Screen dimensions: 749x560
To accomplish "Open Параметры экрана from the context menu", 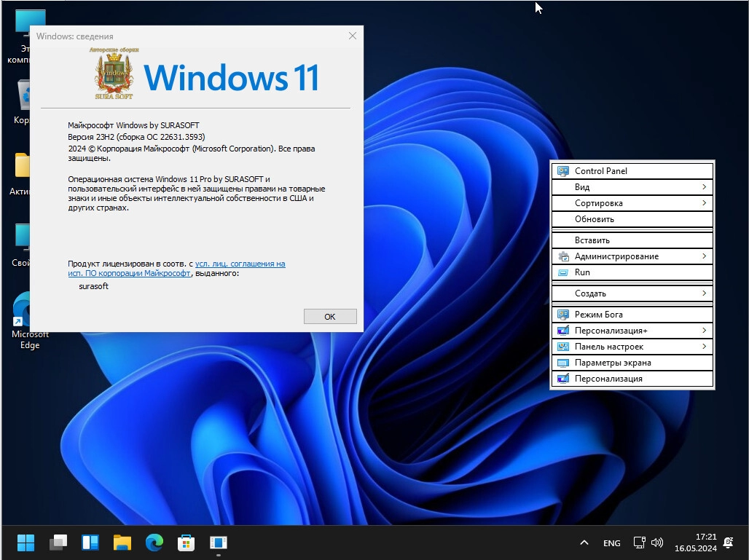I will (632, 363).
